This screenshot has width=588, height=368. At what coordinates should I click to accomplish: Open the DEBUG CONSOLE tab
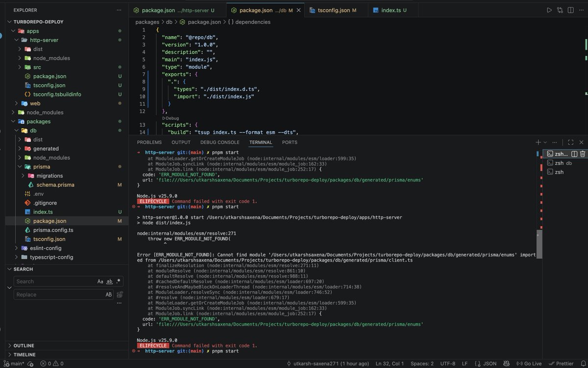point(220,142)
